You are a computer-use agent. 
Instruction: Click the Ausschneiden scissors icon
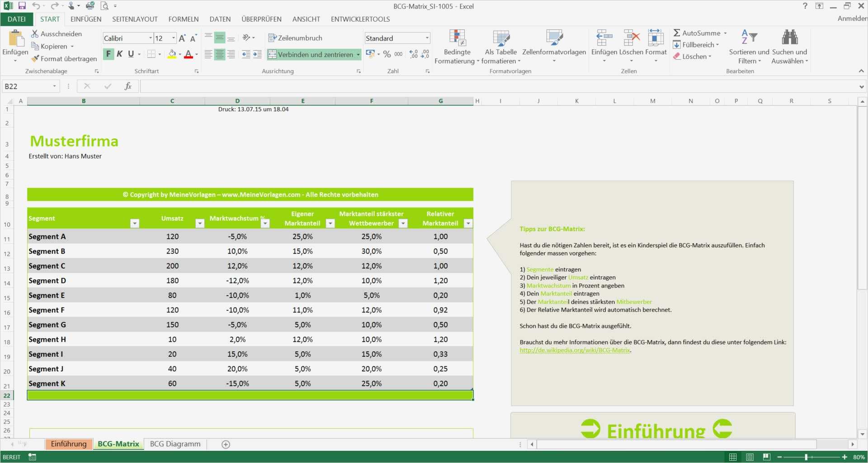pos(35,34)
